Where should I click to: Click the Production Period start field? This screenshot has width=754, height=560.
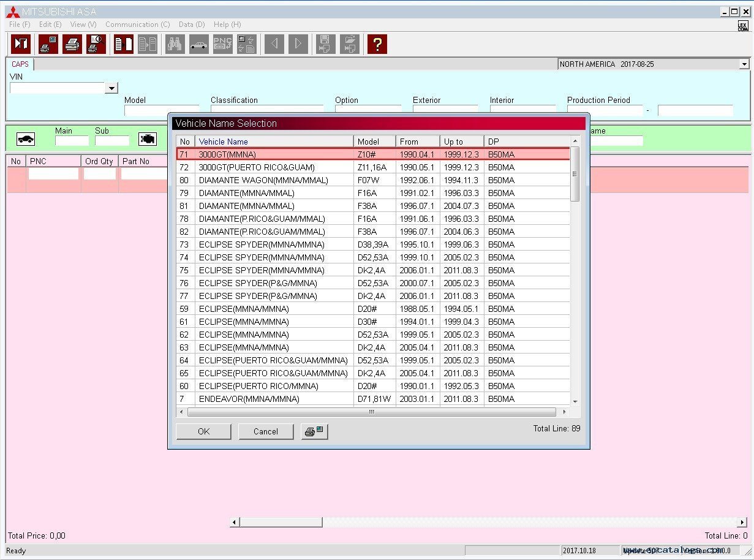[605, 111]
